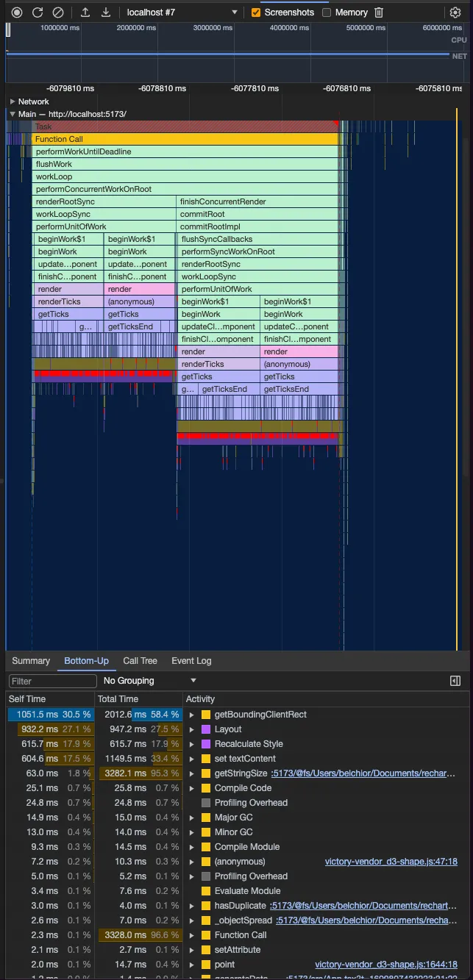Expand the Layout activity row
The image size is (473, 980).
(192, 729)
